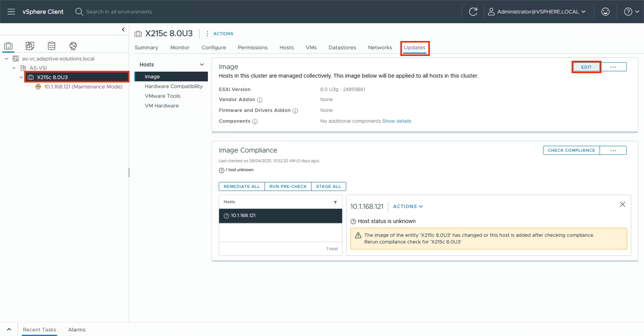The width and height of the screenshot is (644, 336).
Task: Open ACTIONS dropdown for host 10.1.168.121
Action: click(x=407, y=206)
